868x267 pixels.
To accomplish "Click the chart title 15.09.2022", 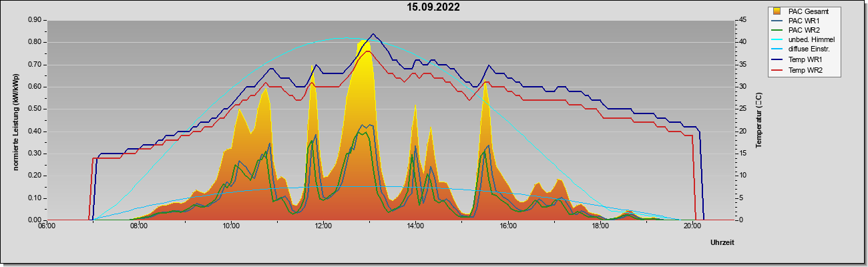I will pyautogui.click(x=433, y=7).
